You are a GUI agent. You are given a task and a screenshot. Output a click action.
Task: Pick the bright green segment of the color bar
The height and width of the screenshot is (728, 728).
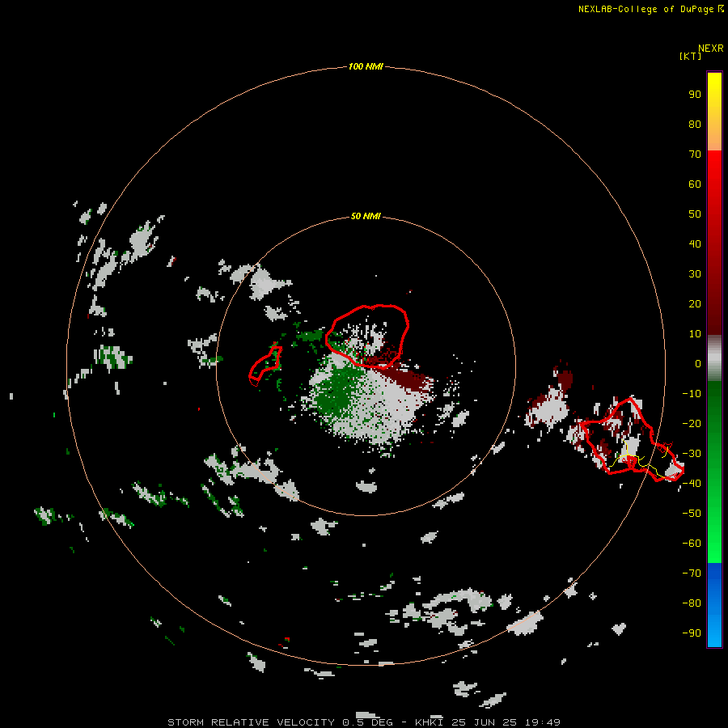714,472
